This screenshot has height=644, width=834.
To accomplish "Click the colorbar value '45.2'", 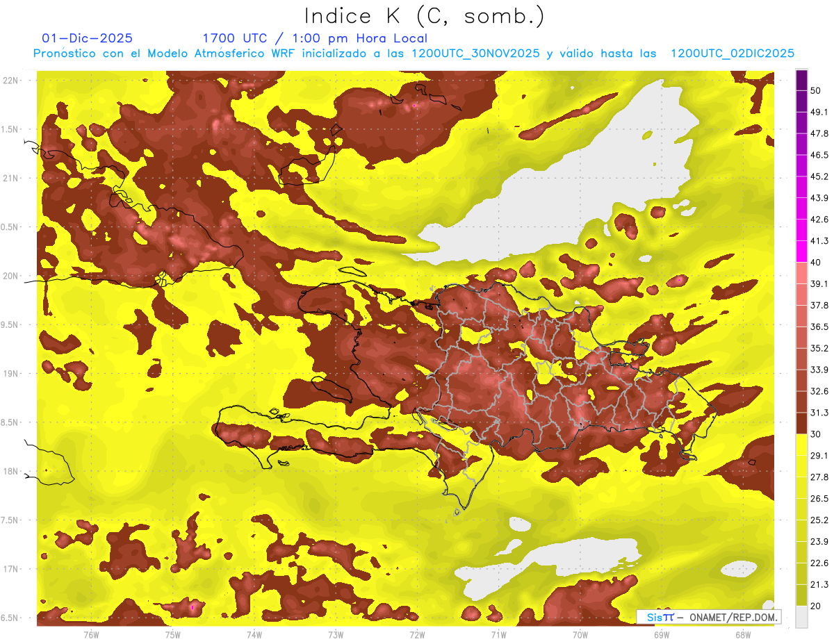I will click(819, 176).
